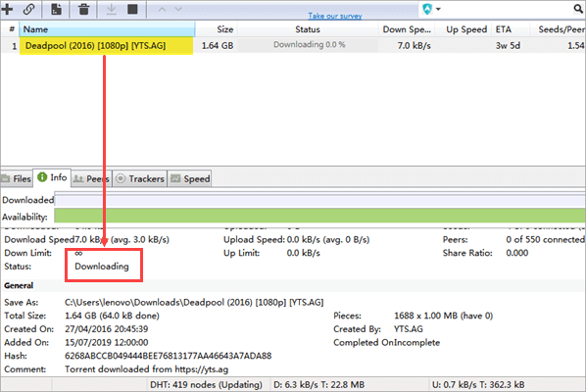Click the Downloading 0.0 % progress bar
The width and height of the screenshot is (586, 392).
(309, 45)
